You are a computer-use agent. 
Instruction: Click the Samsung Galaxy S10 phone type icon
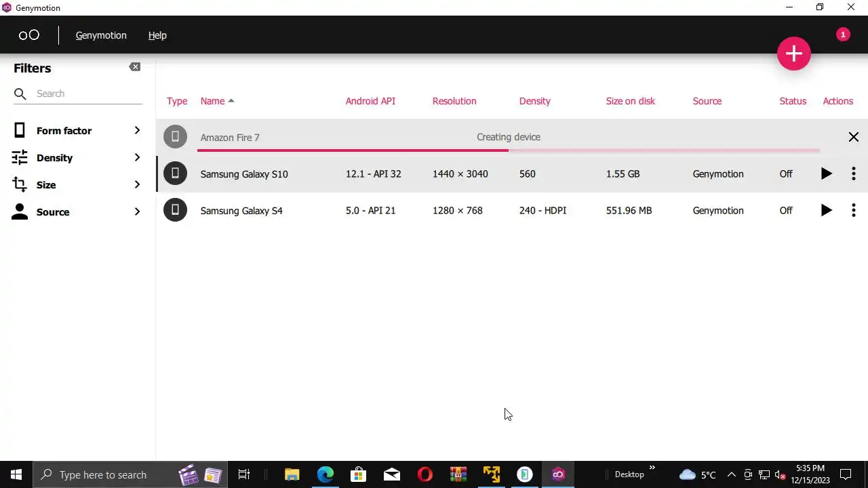[x=175, y=174]
